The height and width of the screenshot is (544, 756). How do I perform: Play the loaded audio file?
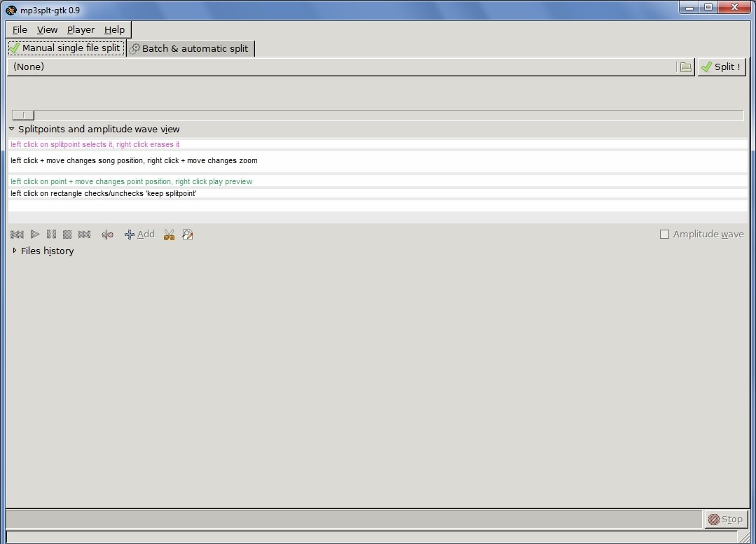click(35, 234)
